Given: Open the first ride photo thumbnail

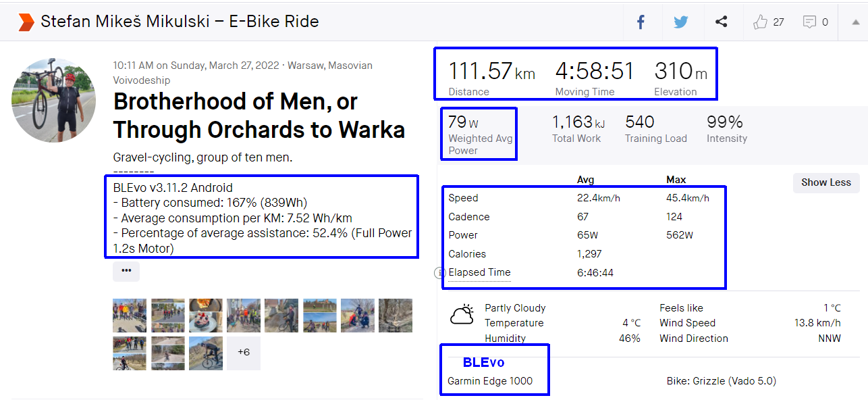Looking at the screenshot, I should tap(130, 316).
